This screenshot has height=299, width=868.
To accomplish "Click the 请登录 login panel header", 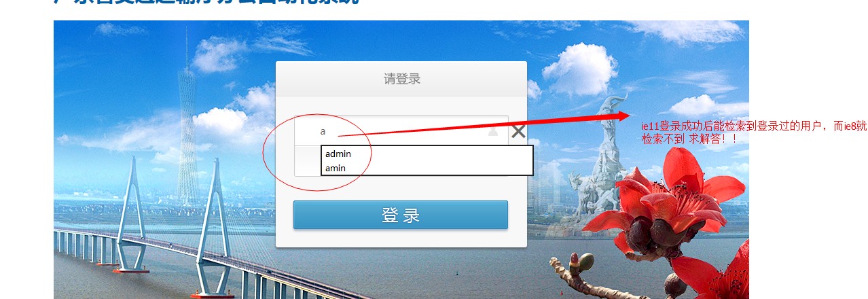I will (401, 79).
